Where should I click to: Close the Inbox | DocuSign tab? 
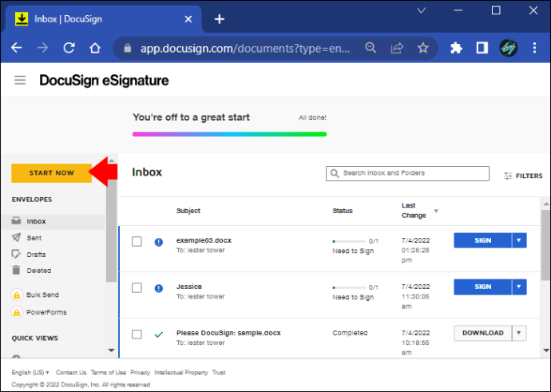click(x=188, y=19)
